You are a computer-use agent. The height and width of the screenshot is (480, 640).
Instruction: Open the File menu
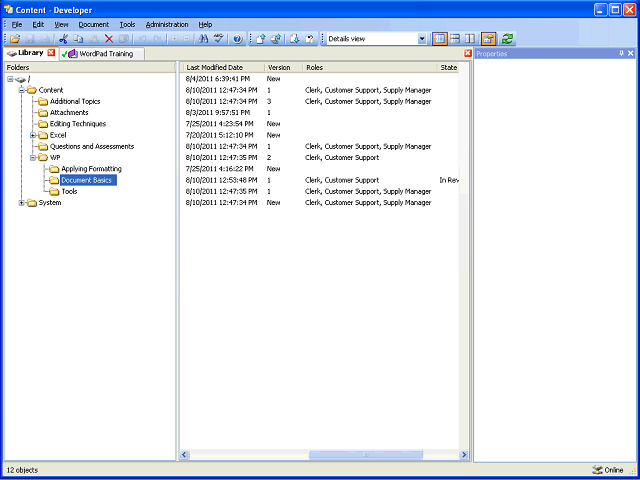17,24
